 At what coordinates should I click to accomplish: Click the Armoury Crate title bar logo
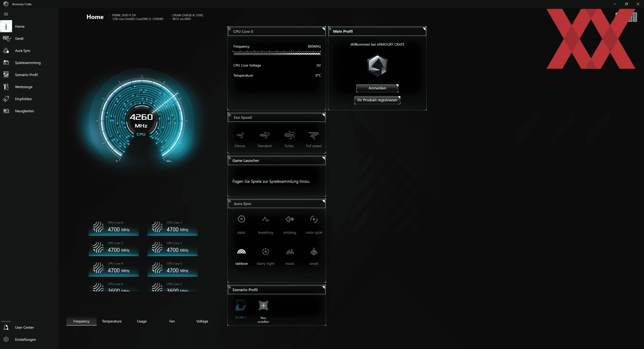coord(6,4)
